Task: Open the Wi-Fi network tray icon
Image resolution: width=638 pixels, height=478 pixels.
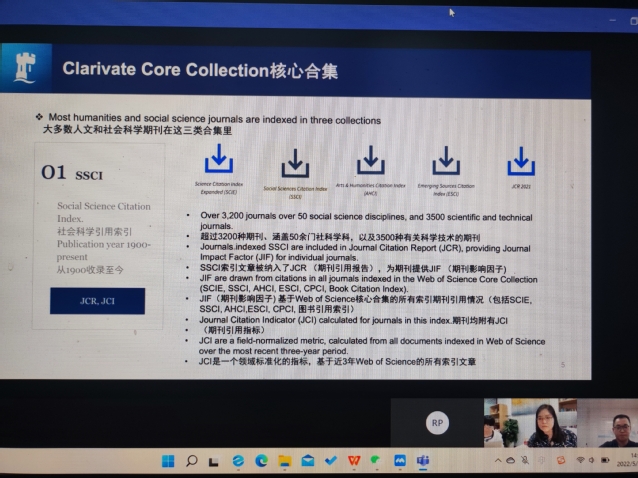Action: click(x=580, y=460)
